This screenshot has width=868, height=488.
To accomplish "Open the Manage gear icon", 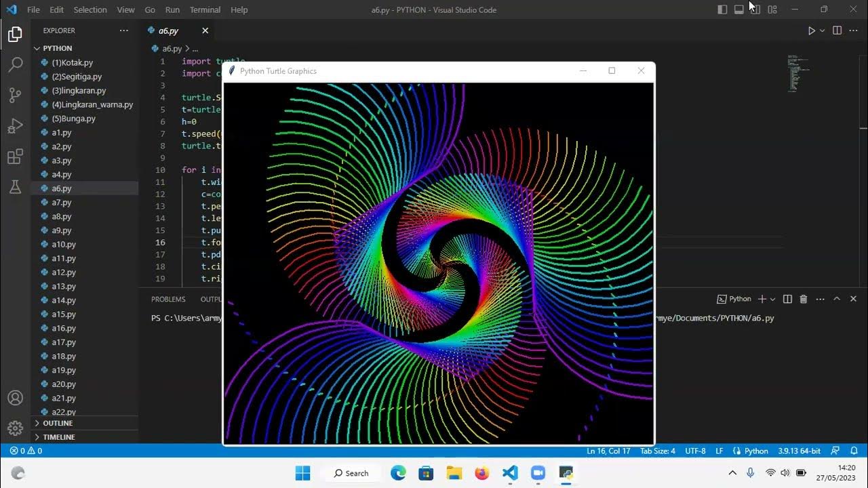I will click(x=15, y=428).
